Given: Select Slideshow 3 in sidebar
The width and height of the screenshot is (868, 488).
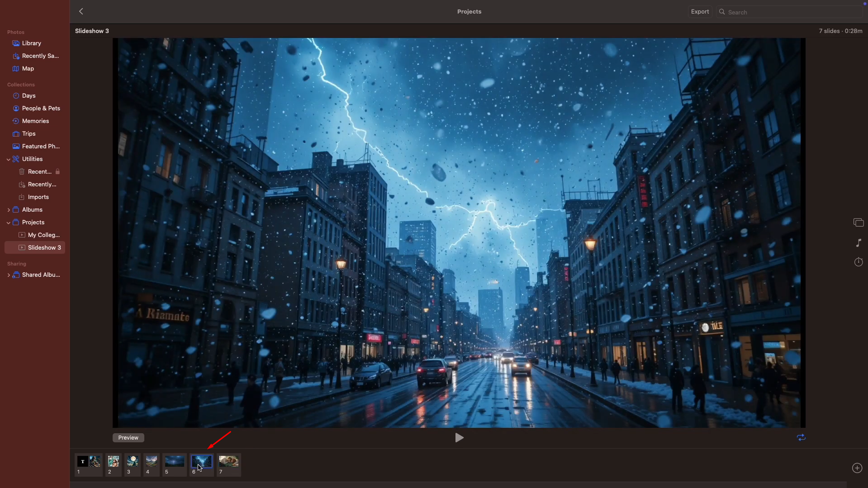Looking at the screenshot, I should tap(35, 248).
